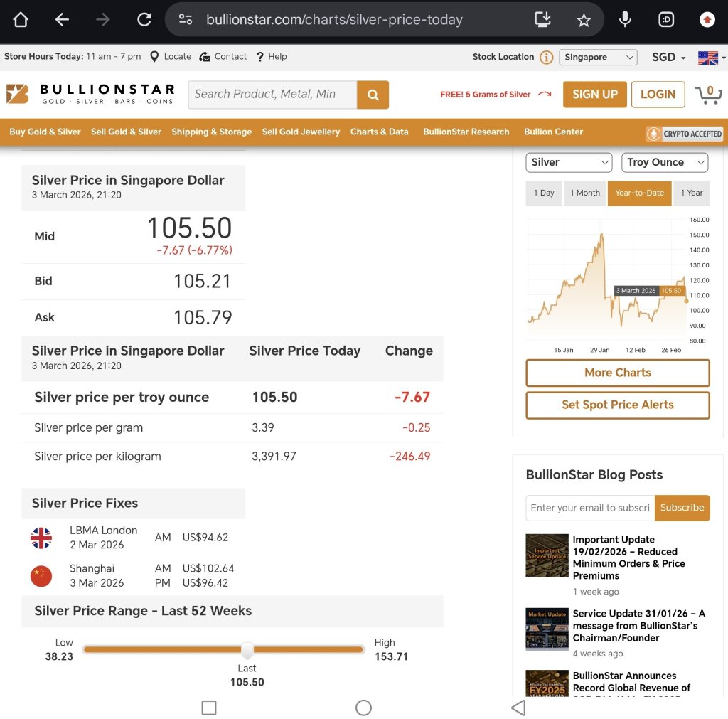Click the SIGN UP button
This screenshot has height=719, width=728.
pos(595,95)
